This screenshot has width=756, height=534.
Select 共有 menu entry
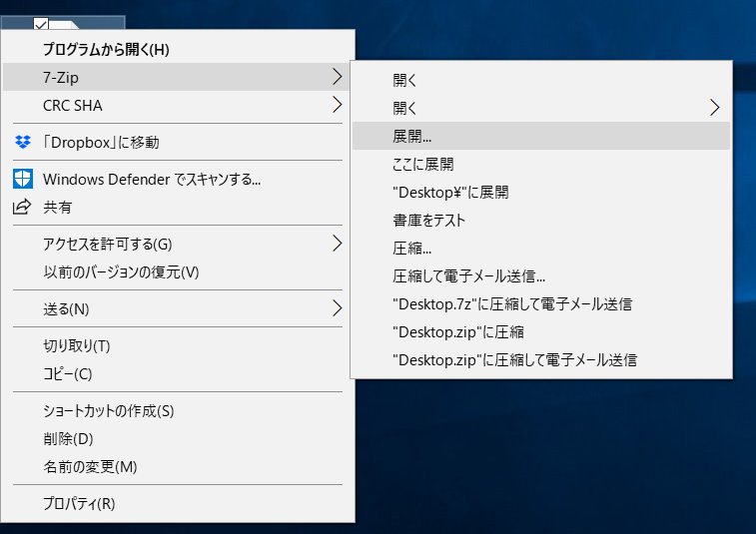point(179,207)
